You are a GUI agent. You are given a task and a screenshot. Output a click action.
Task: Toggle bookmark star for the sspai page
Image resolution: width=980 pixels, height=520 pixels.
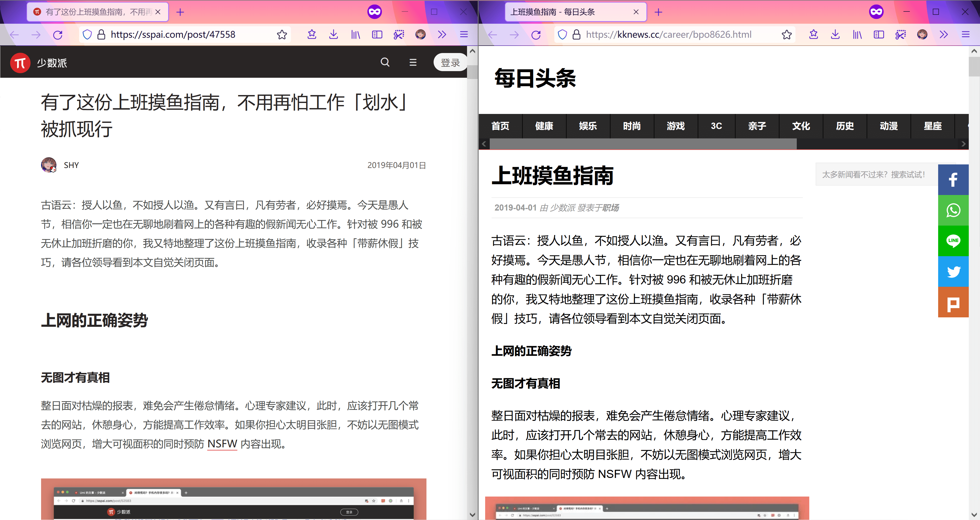pyautogui.click(x=282, y=35)
